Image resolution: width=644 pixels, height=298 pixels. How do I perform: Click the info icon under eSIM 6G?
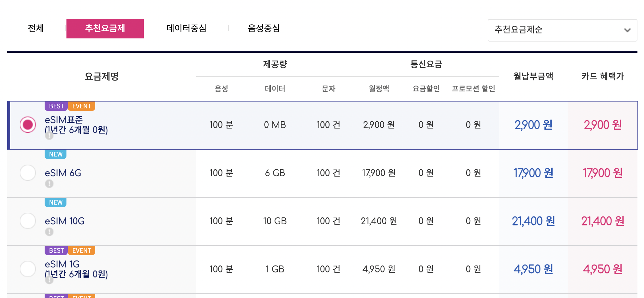(49, 184)
